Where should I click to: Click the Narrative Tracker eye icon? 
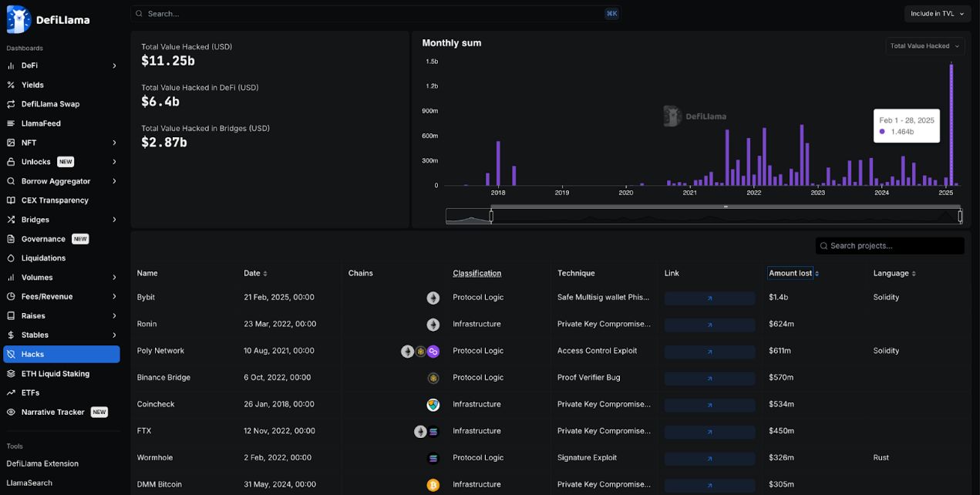(x=11, y=412)
